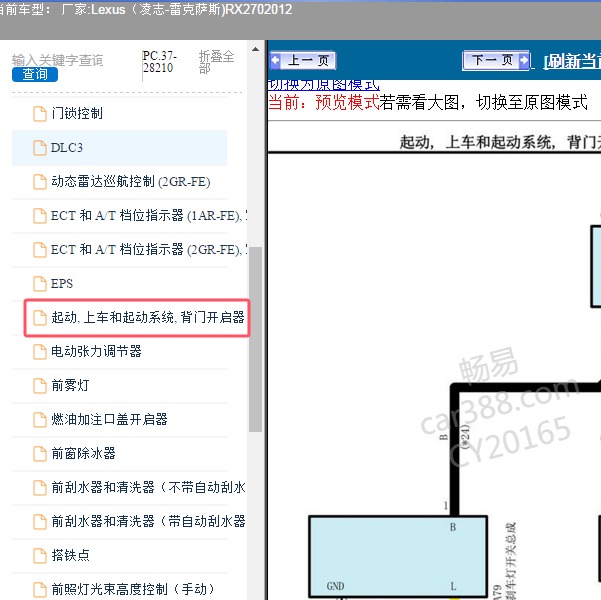Click document icon beside 搭铁点
Viewport: 601px width, 600px height.
coord(39,556)
